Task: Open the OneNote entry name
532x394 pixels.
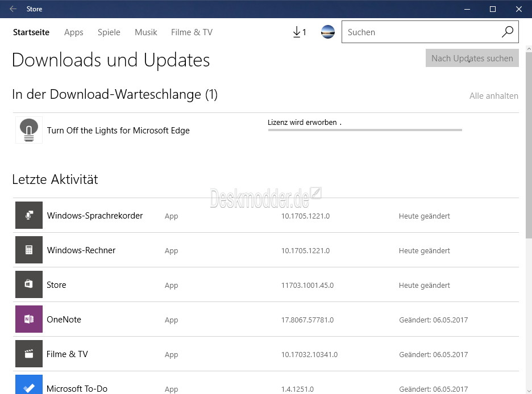Action: [64, 320]
